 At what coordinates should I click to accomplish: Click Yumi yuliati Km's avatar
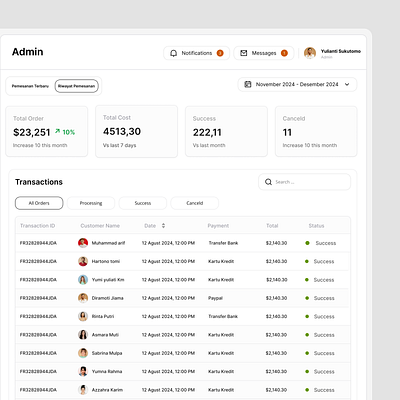click(83, 280)
